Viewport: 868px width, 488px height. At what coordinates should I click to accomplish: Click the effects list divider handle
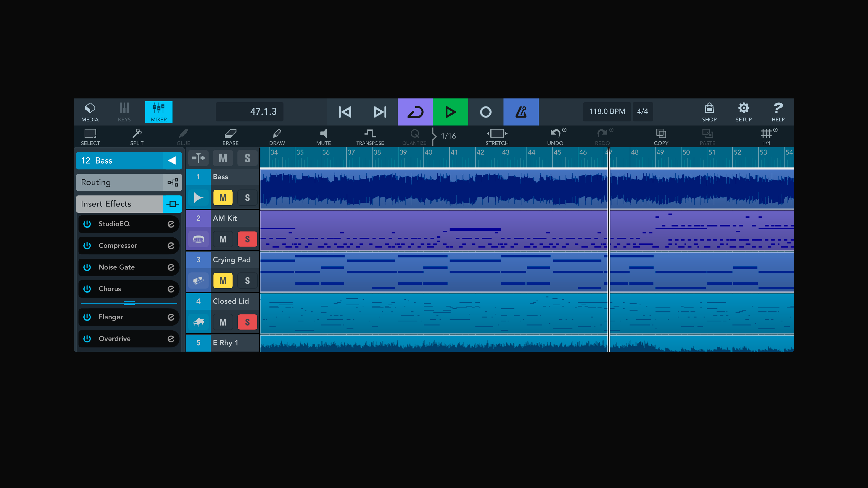coord(129,303)
